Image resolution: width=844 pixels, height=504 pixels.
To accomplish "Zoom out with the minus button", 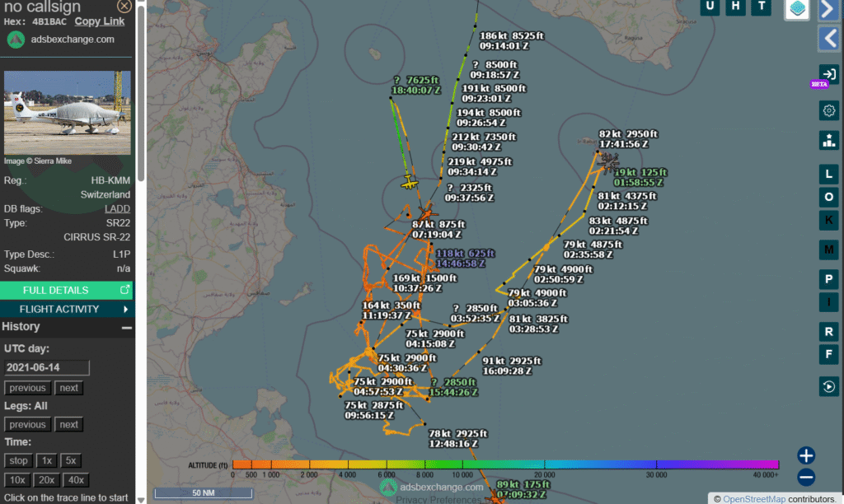I will pyautogui.click(x=806, y=477).
